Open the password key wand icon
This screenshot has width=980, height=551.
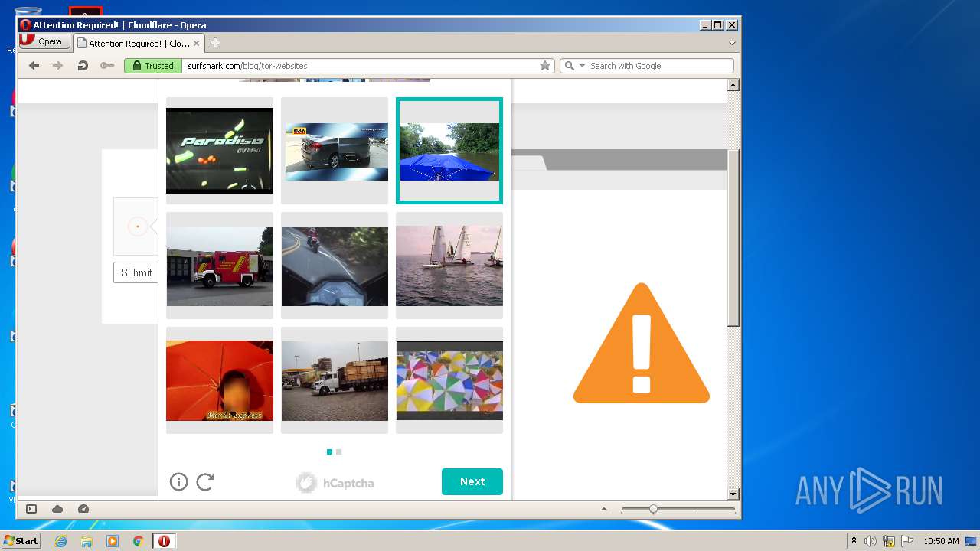107,66
